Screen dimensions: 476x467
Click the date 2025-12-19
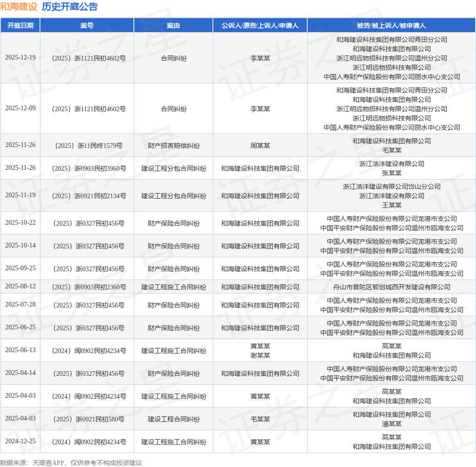click(20, 57)
